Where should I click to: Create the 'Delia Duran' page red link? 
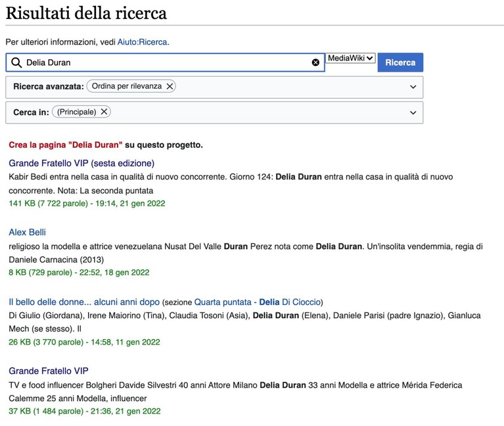click(66, 145)
